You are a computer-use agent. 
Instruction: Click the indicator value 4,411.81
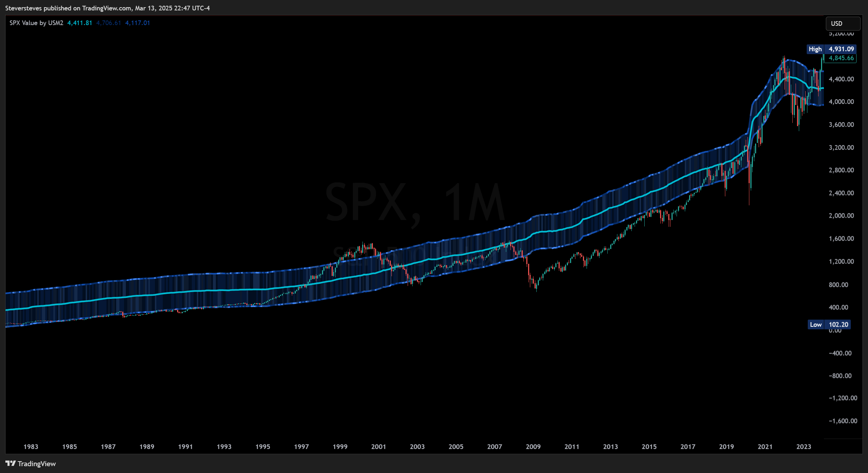pos(80,23)
